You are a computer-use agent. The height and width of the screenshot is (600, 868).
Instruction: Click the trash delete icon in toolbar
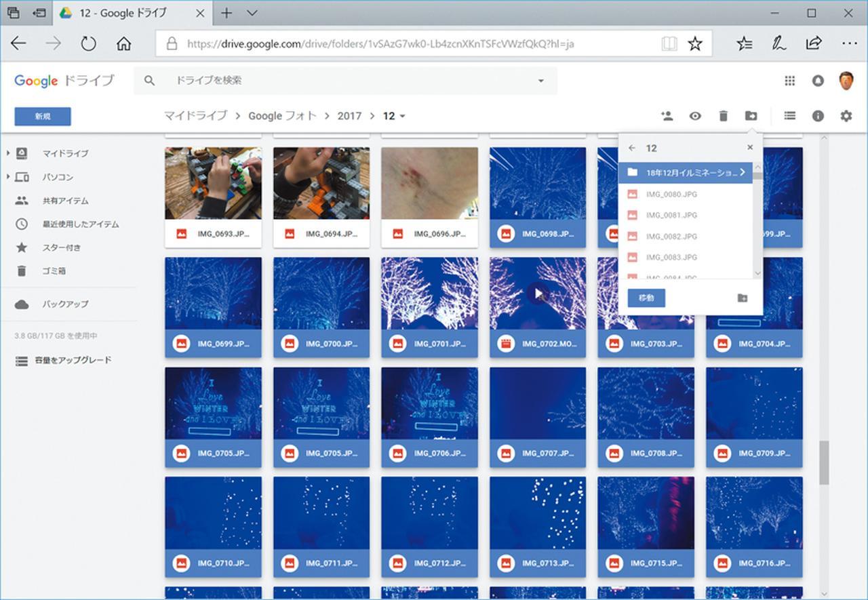point(723,116)
